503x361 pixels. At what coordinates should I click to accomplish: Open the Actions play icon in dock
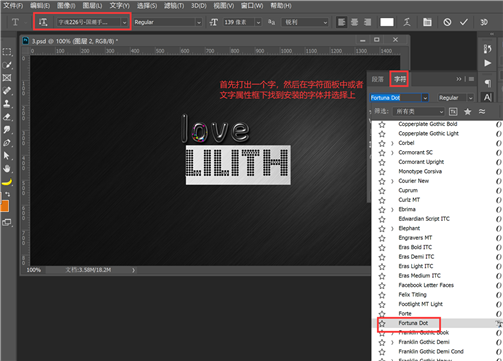487,63
